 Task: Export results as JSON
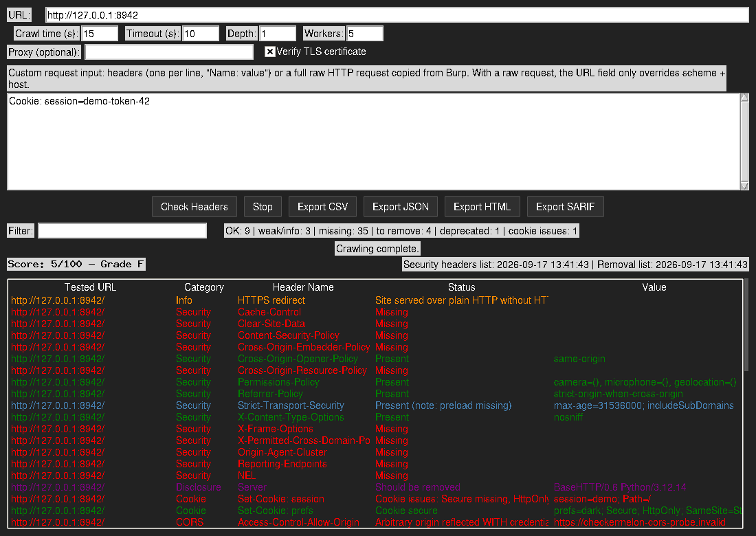[401, 207]
